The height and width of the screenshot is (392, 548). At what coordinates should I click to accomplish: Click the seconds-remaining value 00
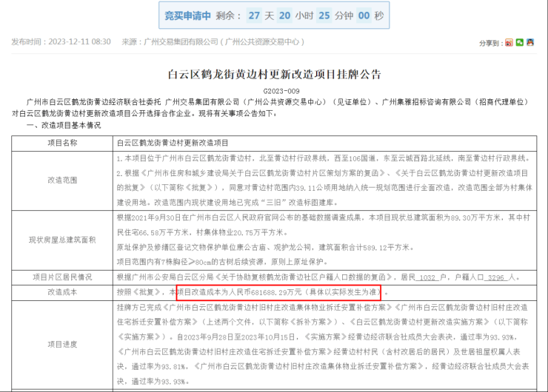click(364, 16)
